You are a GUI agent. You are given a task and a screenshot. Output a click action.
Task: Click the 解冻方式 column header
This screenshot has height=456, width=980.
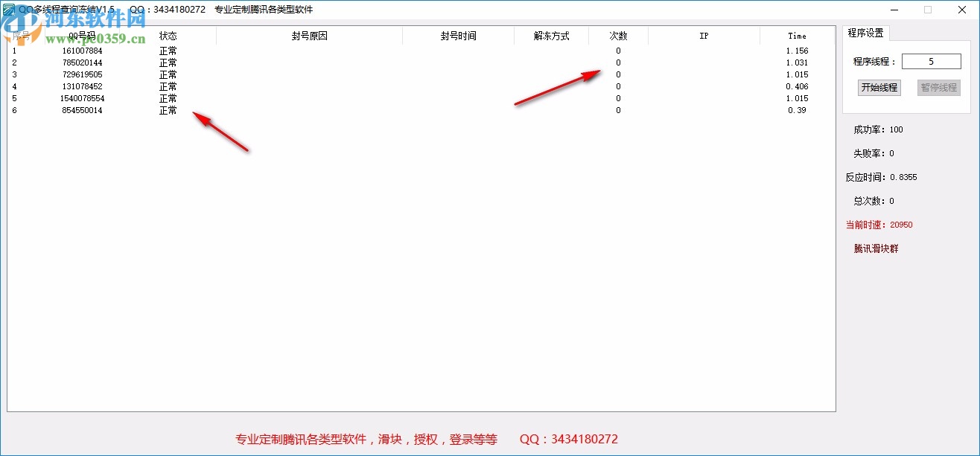(551, 35)
